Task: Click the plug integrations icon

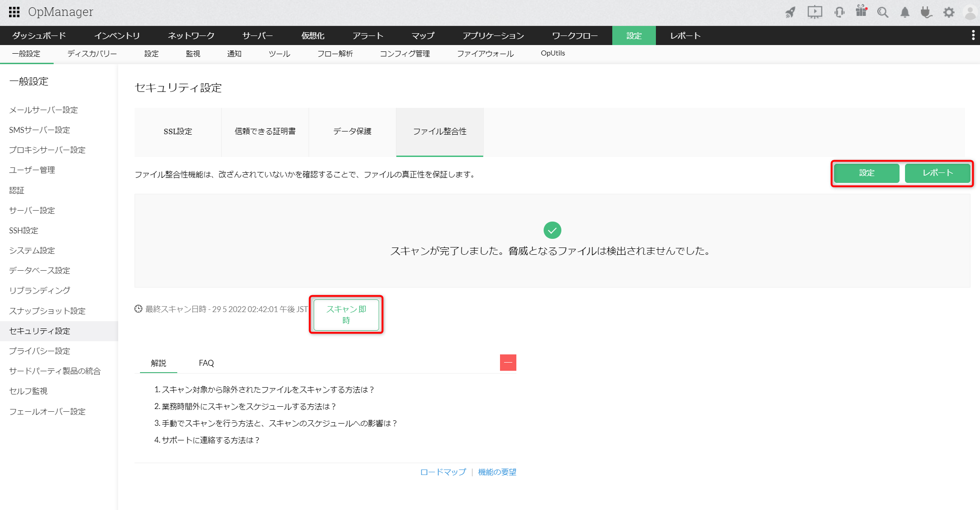Action: 926,12
